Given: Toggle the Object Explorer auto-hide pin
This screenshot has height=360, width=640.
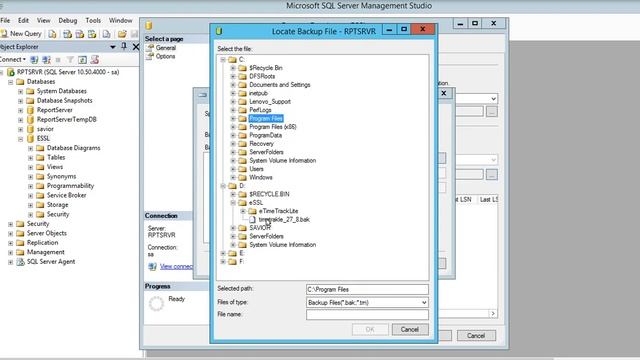Looking at the screenshot, I should [x=124, y=47].
